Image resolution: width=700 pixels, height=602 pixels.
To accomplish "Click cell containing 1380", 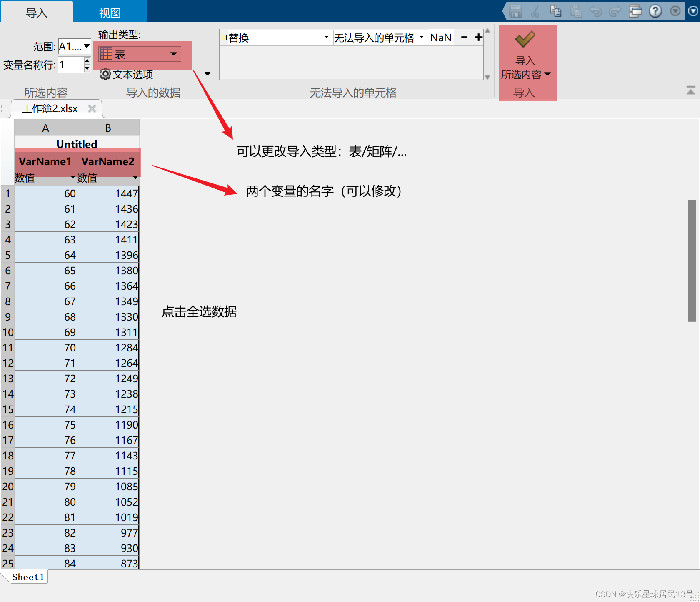I will [108, 271].
